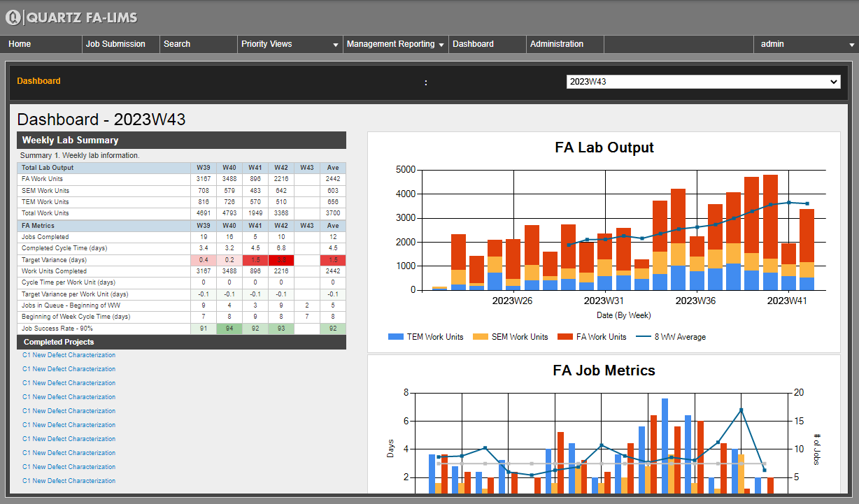Select the Completed Projects section header

181,342
